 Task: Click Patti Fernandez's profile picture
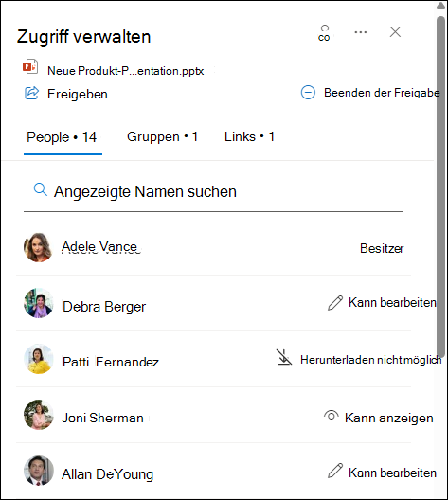click(x=39, y=359)
